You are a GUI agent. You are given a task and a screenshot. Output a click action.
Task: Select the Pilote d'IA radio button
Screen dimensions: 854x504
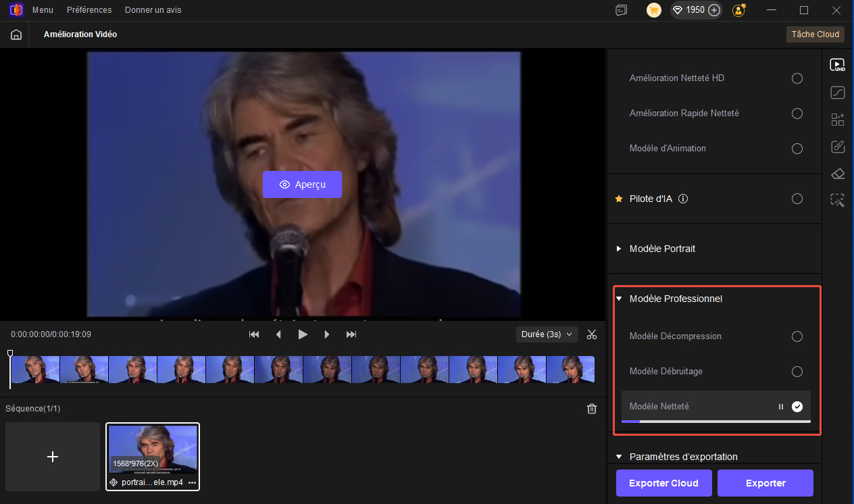797,199
